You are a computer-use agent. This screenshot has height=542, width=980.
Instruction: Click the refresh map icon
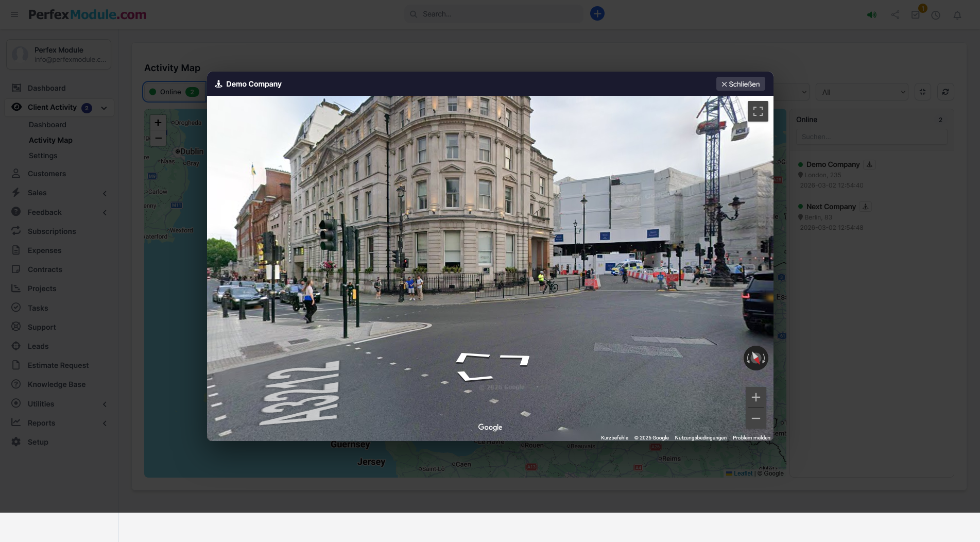pos(945,92)
